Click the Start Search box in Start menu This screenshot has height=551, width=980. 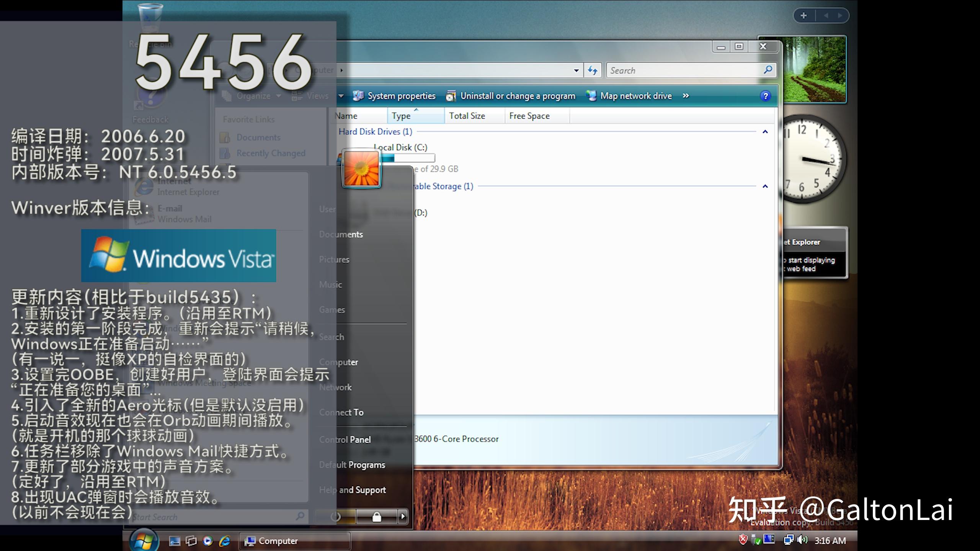[x=218, y=517]
